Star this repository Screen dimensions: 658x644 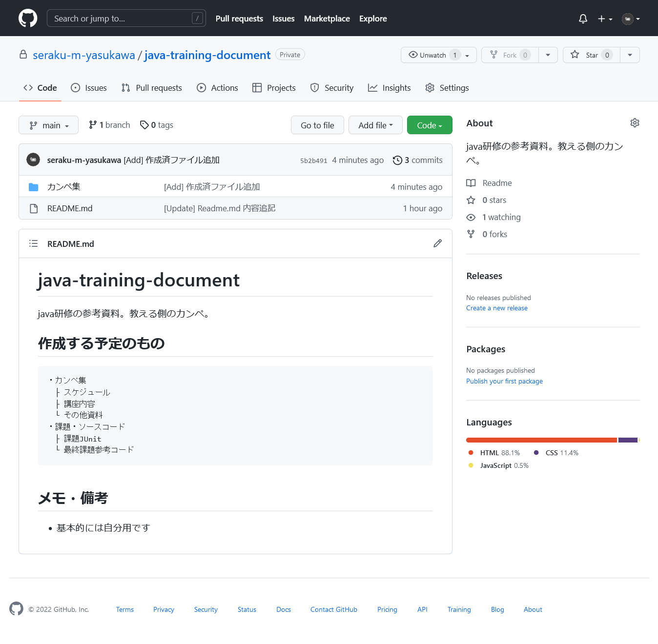(592, 55)
